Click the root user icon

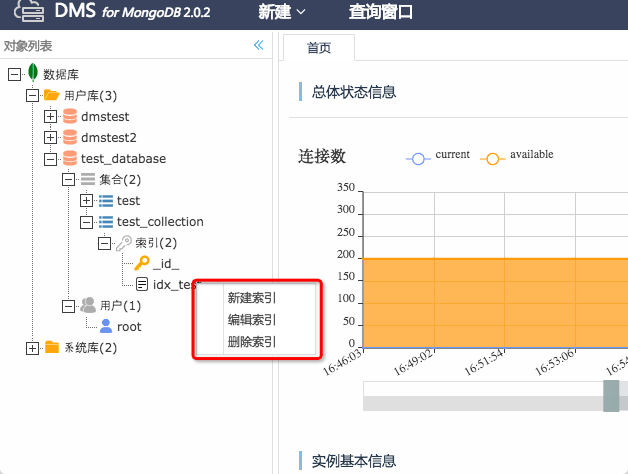(x=105, y=326)
